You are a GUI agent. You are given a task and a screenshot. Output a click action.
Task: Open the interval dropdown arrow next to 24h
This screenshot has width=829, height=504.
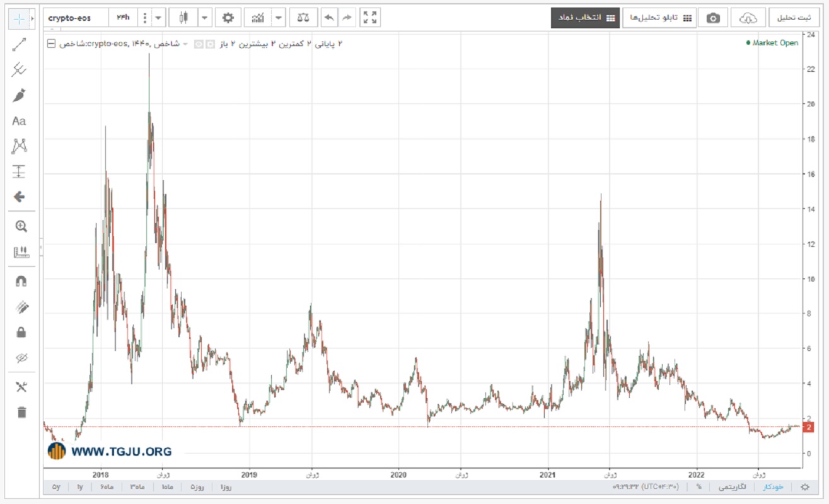coord(159,18)
